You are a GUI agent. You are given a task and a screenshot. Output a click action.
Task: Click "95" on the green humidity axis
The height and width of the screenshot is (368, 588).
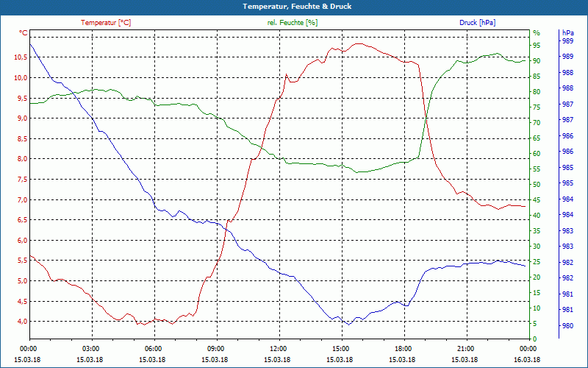[537, 45]
